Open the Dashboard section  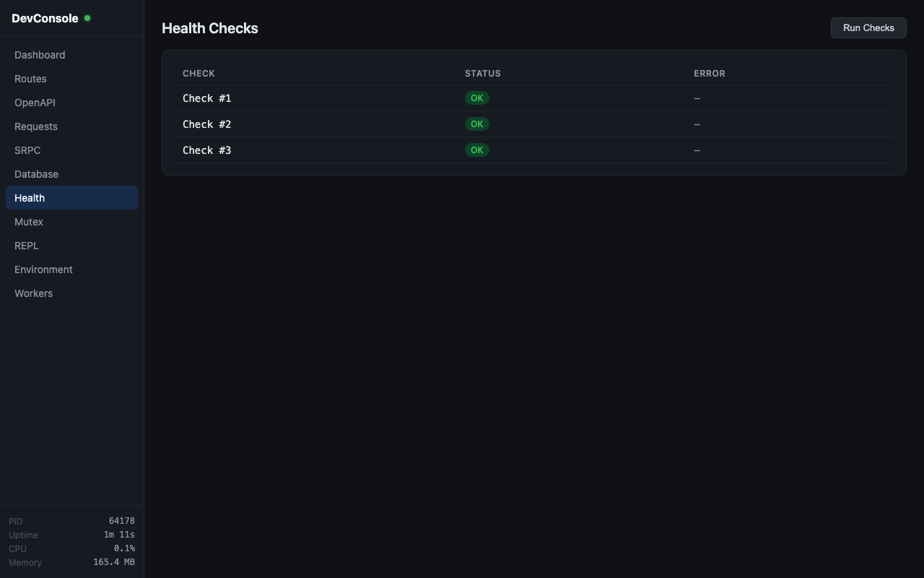tap(40, 55)
